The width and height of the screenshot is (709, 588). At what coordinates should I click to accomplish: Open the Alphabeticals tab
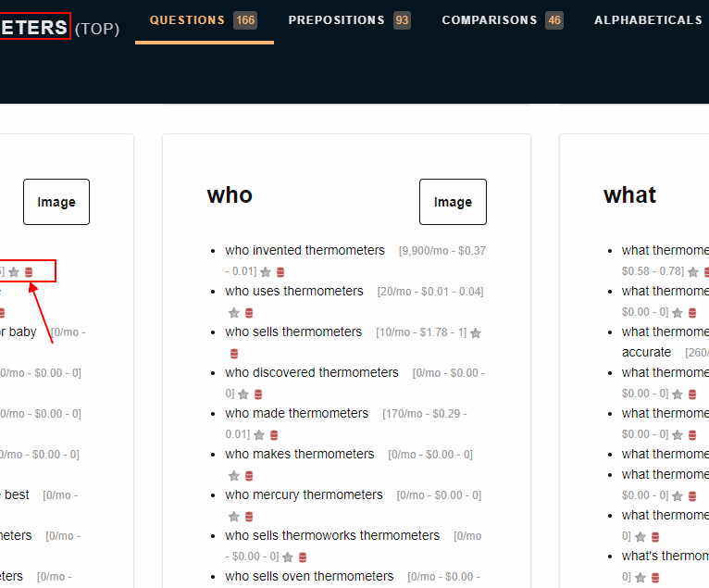(648, 20)
